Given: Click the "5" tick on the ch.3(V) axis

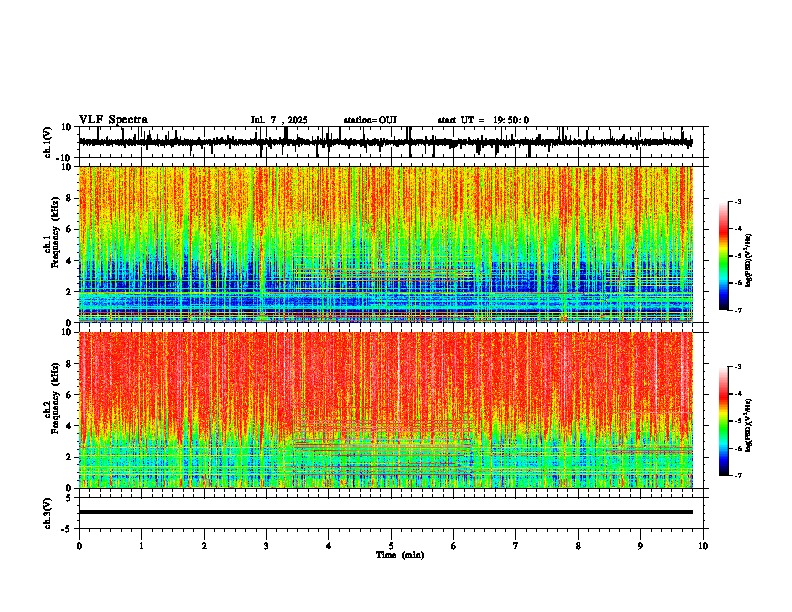Looking at the screenshot, I should click(70, 498).
